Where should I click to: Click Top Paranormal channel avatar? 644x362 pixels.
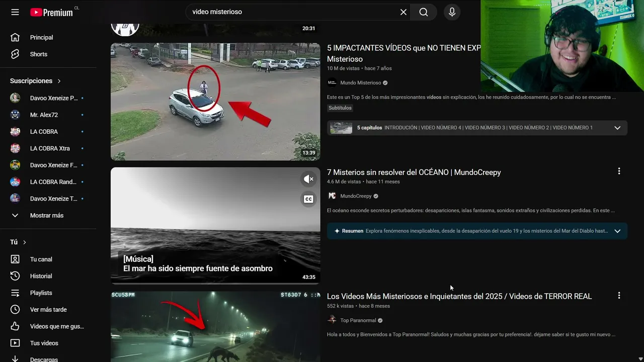click(332, 320)
